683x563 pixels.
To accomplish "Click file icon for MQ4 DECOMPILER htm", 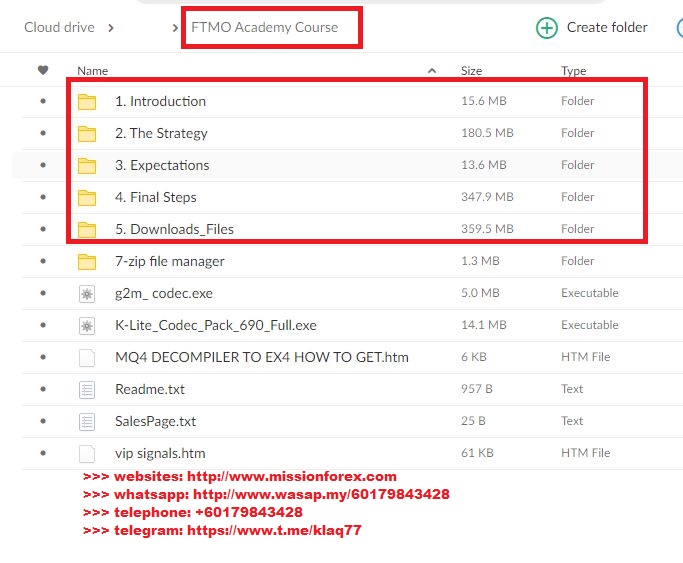I will click(x=87, y=358).
